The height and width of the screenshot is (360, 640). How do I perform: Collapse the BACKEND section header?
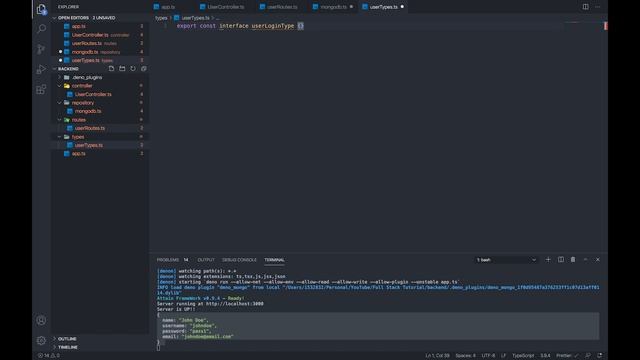click(x=68, y=69)
